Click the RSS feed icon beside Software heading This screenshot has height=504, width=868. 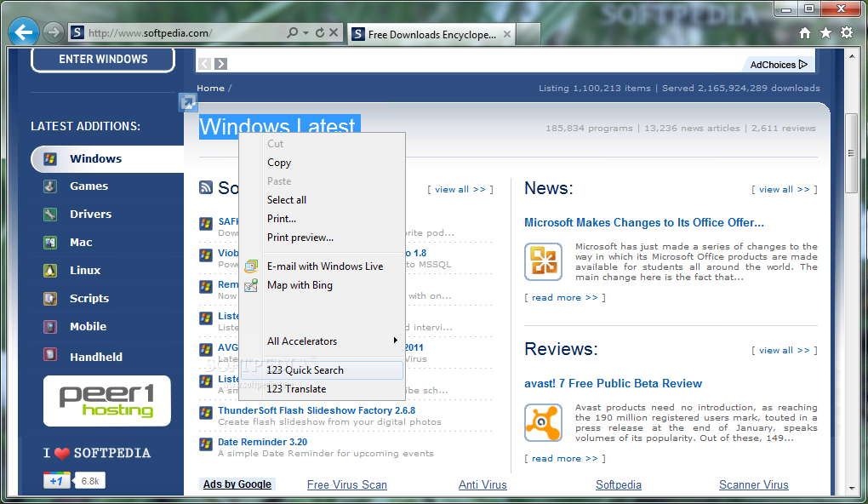[206, 188]
